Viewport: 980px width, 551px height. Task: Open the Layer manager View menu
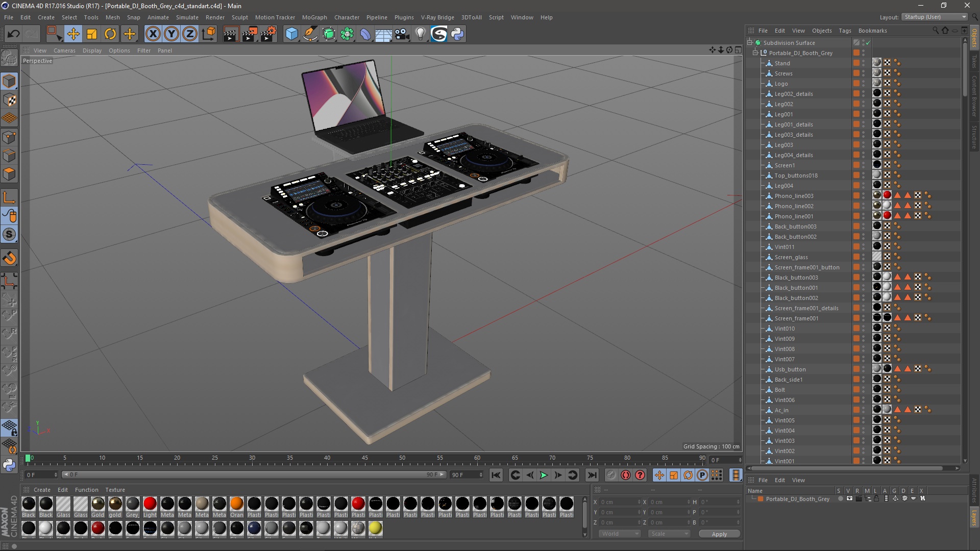click(798, 480)
